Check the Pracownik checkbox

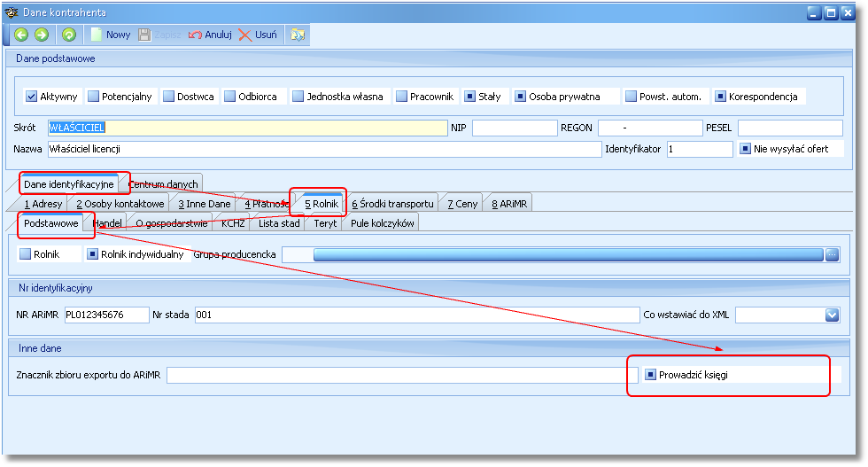pos(402,97)
